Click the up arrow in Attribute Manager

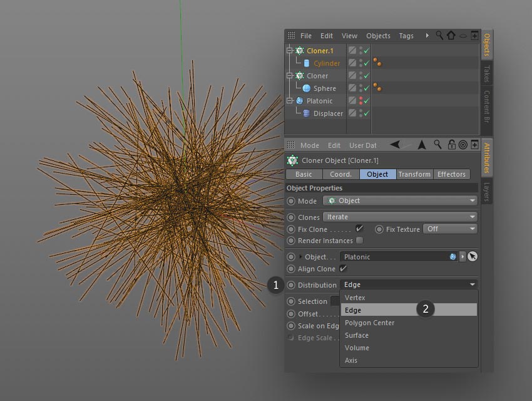422,145
